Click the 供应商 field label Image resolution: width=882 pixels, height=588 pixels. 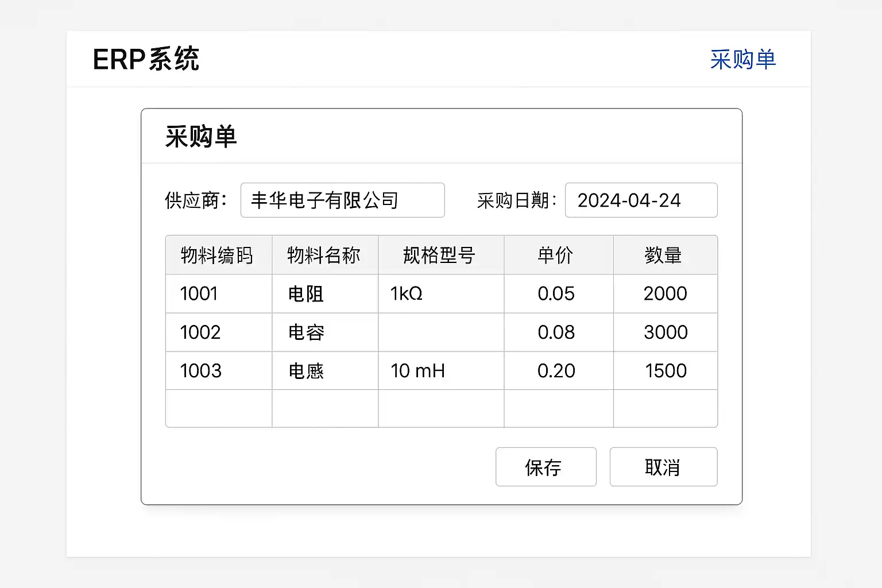coord(196,200)
